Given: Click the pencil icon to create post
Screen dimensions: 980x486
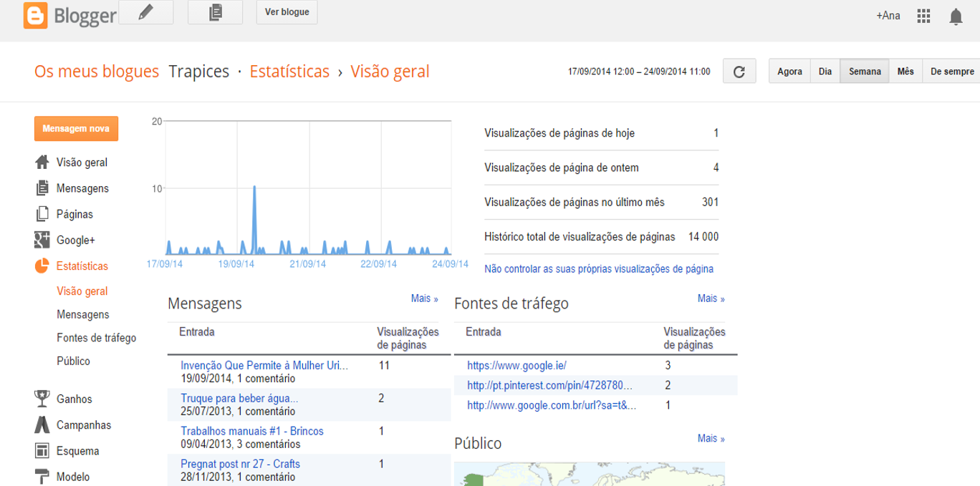Looking at the screenshot, I should [145, 12].
